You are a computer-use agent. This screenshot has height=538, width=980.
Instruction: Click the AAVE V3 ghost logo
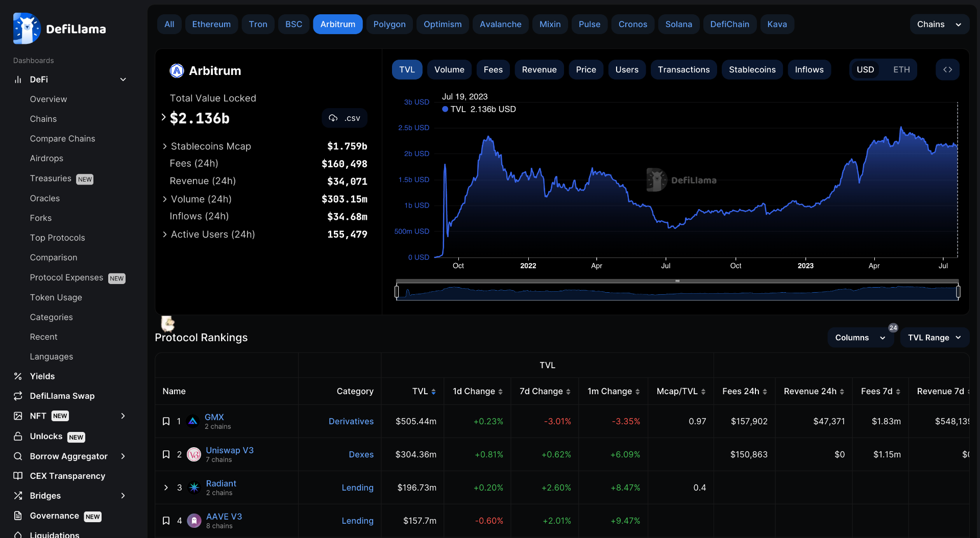point(194,521)
